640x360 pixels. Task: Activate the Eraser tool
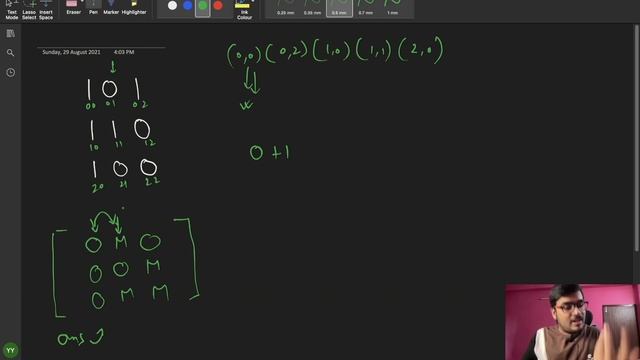[73, 8]
